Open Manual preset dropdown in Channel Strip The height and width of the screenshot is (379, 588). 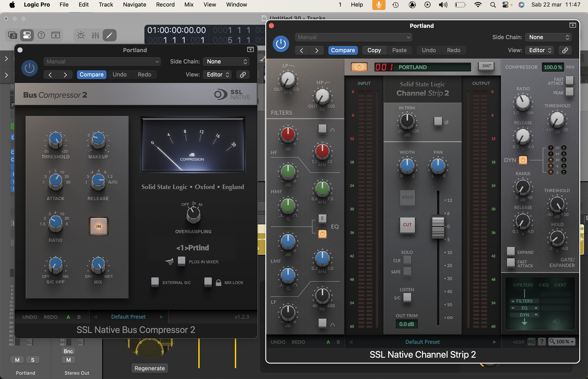(353, 37)
